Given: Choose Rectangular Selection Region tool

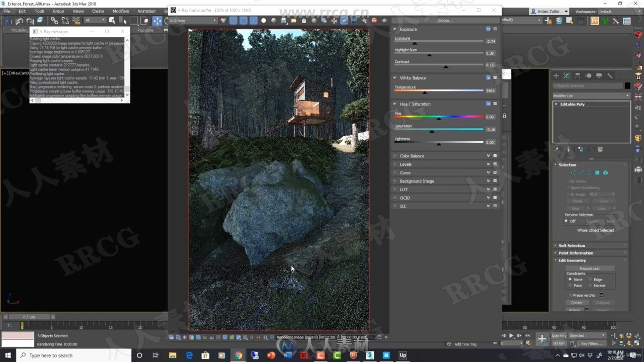Looking at the screenshot, I should point(133,21).
